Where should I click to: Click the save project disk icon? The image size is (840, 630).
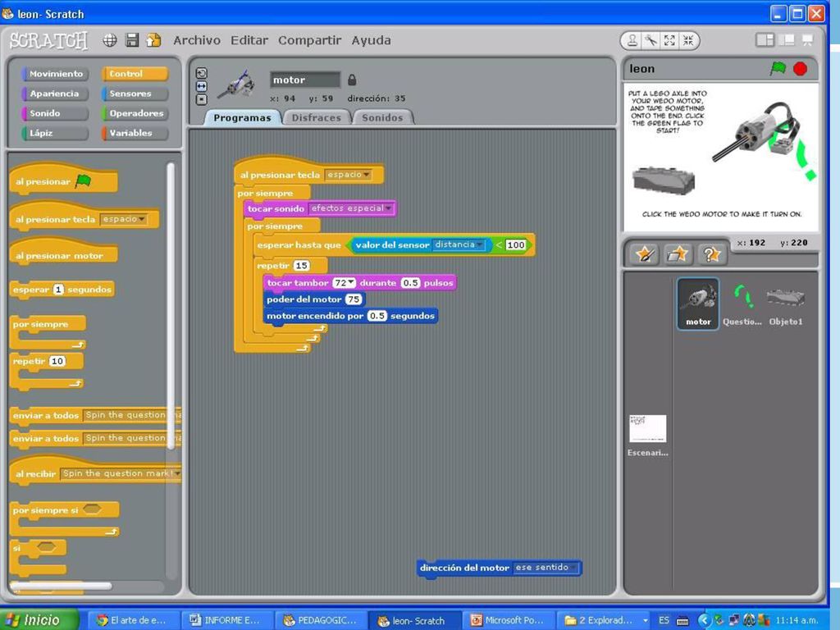click(132, 40)
